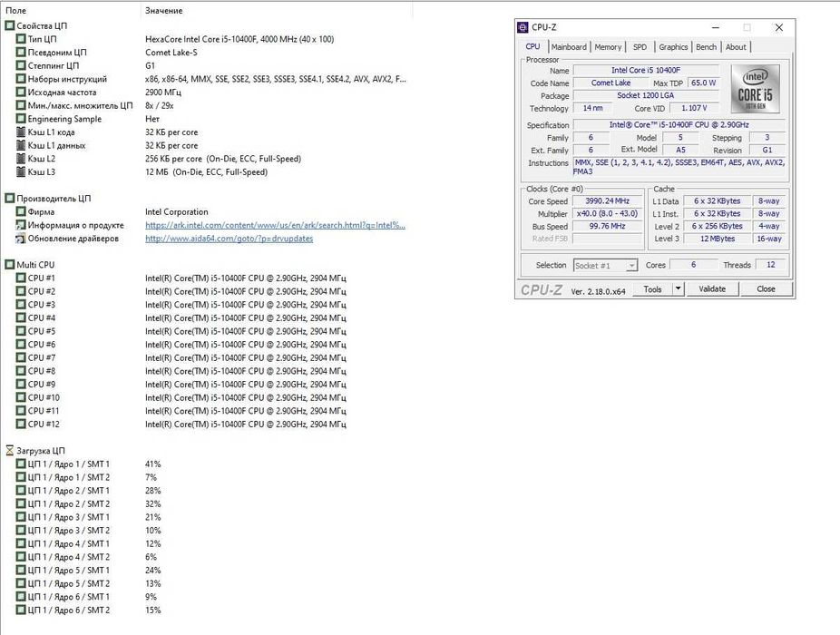Click the icon beside Свойства ЦП
Viewport: 840px width, 635px height.
click(10, 25)
